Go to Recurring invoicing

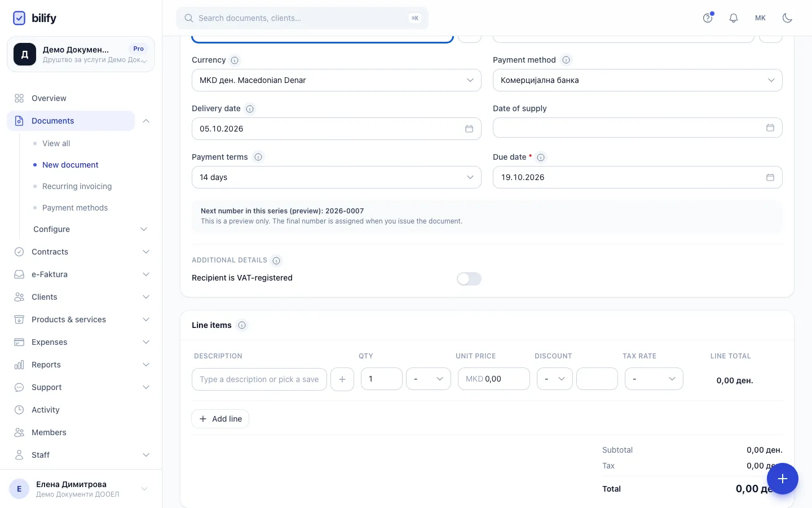[77, 186]
